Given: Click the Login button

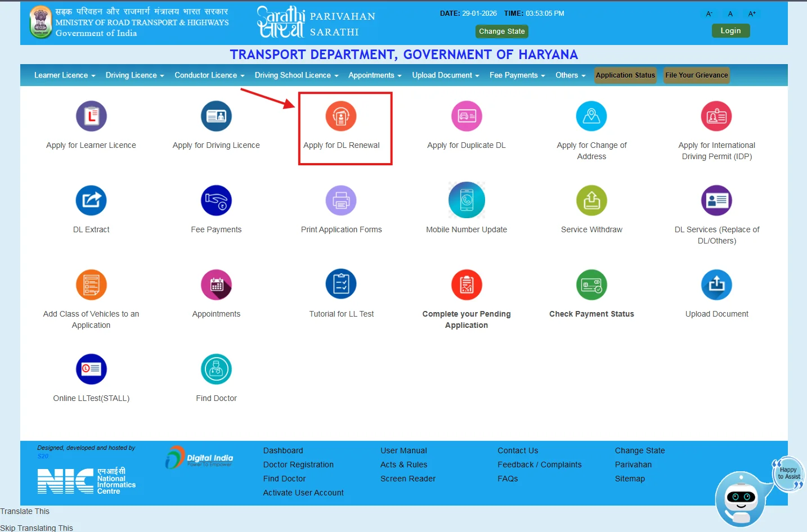Looking at the screenshot, I should pyautogui.click(x=730, y=30).
